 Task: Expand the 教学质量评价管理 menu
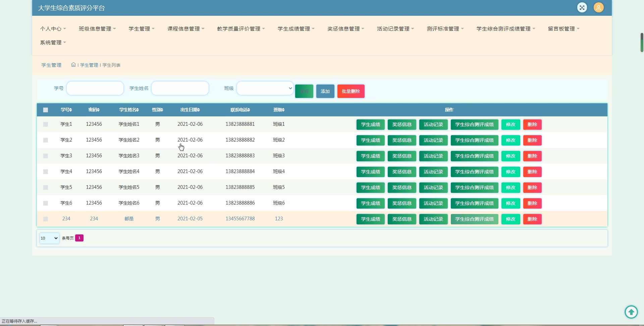pyautogui.click(x=241, y=29)
